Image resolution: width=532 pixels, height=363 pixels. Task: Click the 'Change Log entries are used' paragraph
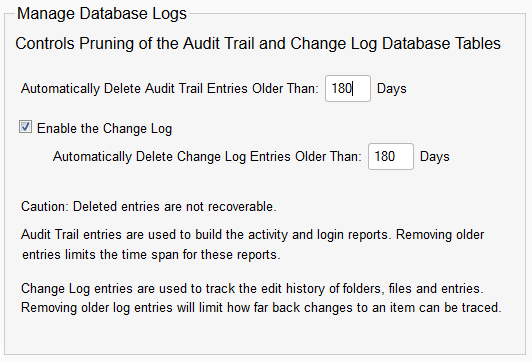pyautogui.click(x=261, y=298)
